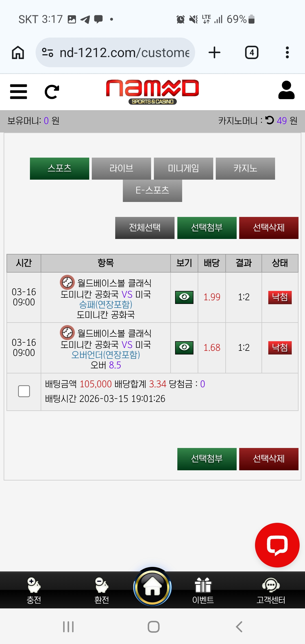Image resolution: width=305 pixels, height=644 pixels.
Task: Refresh the casino money balance
Action: (270, 120)
